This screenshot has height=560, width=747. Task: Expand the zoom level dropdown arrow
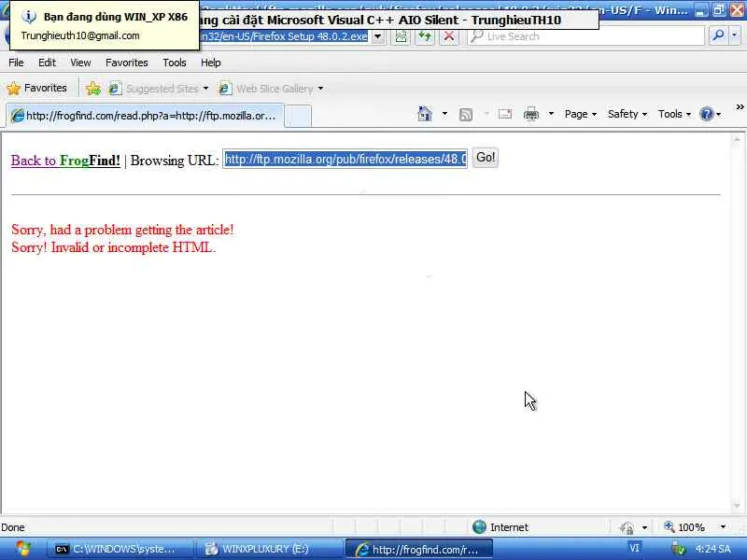(x=723, y=526)
